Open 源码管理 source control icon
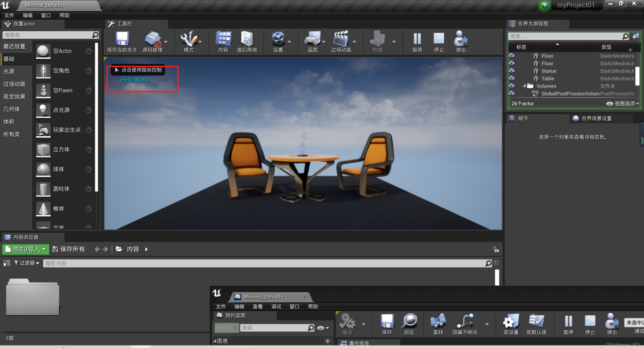 pos(152,39)
